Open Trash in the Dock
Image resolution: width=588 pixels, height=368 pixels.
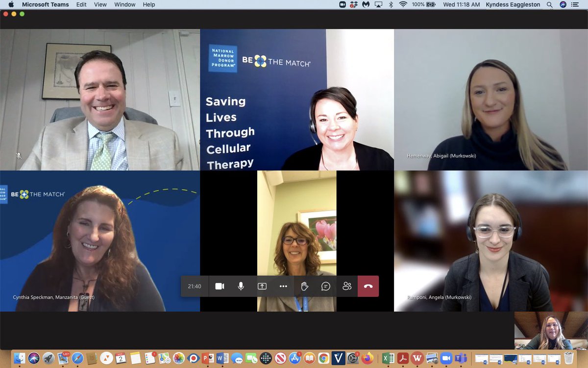(x=568, y=358)
